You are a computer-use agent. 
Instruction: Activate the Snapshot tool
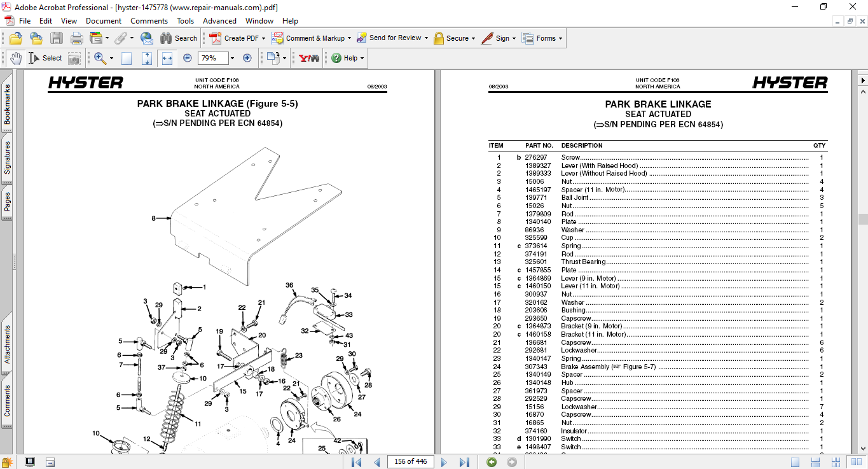pos(74,58)
